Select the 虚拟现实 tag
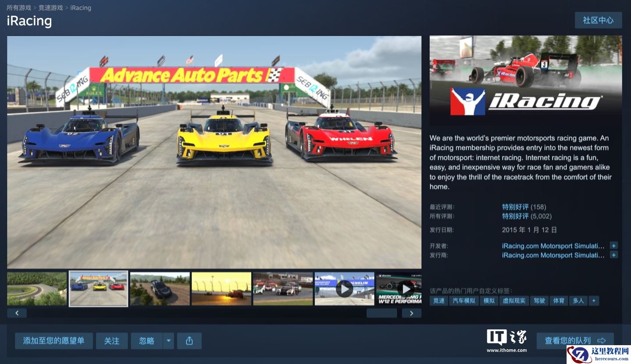The height and width of the screenshot is (364, 631). 514,300
